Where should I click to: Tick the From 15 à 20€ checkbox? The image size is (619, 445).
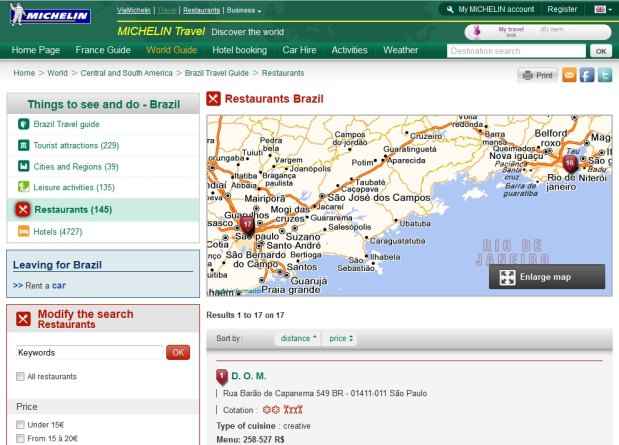[x=20, y=438]
